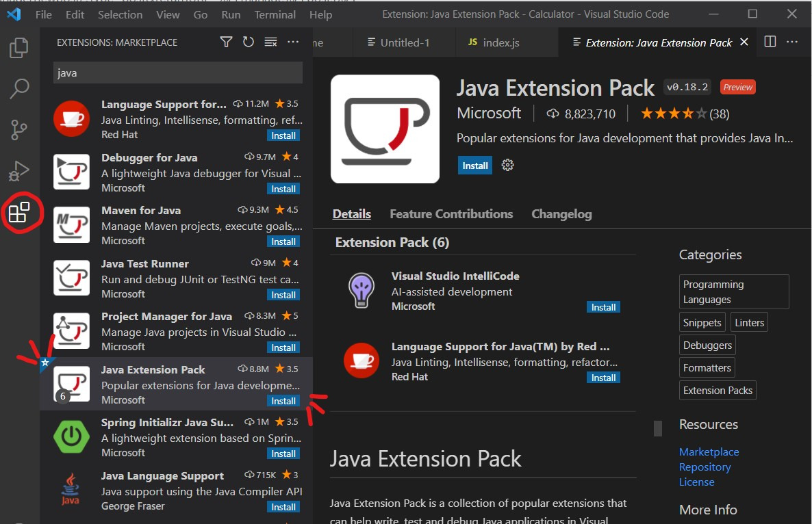
Task: Open the Explorer icon in the activity bar
Action: pyautogui.click(x=19, y=48)
